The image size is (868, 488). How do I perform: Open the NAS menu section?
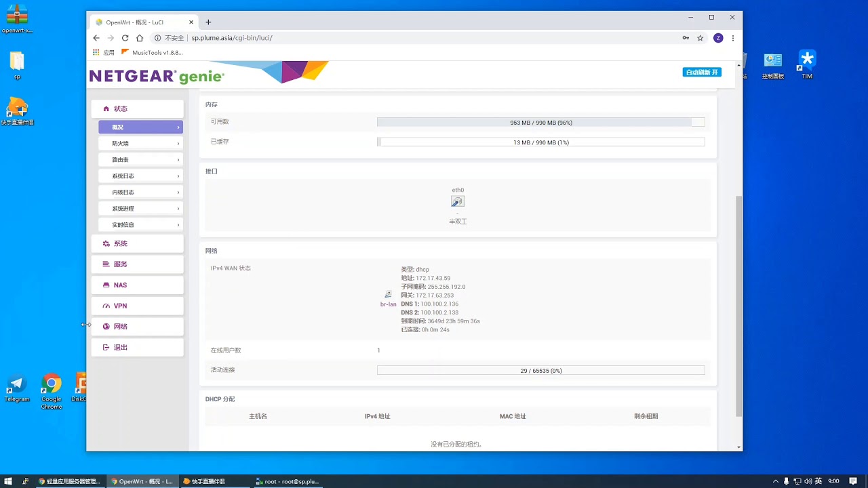point(137,285)
